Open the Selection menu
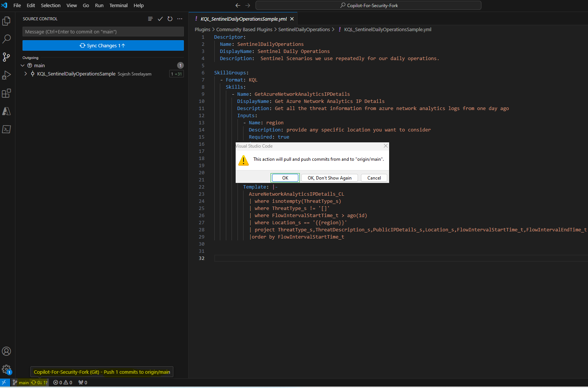 tap(51, 5)
